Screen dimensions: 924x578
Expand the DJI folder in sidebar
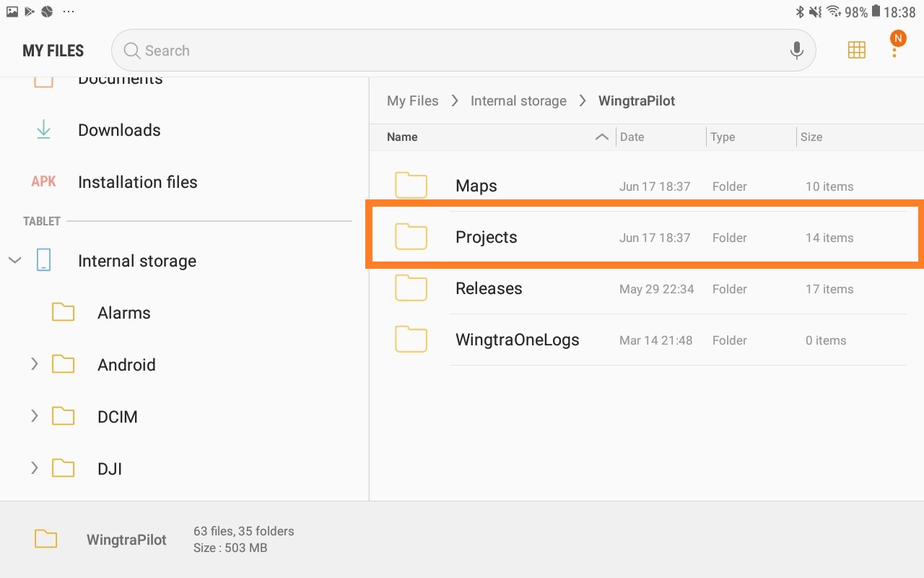[x=34, y=469]
